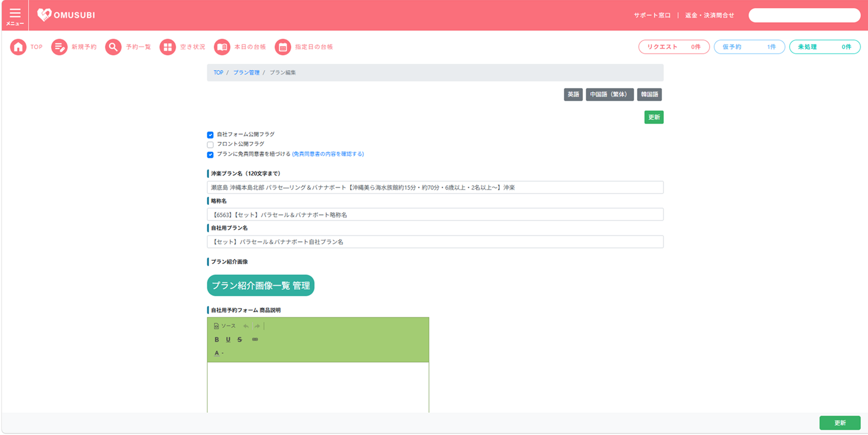This screenshot has width=868, height=435.
Task: Click the 略称名 input field
Action: pyautogui.click(x=435, y=214)
